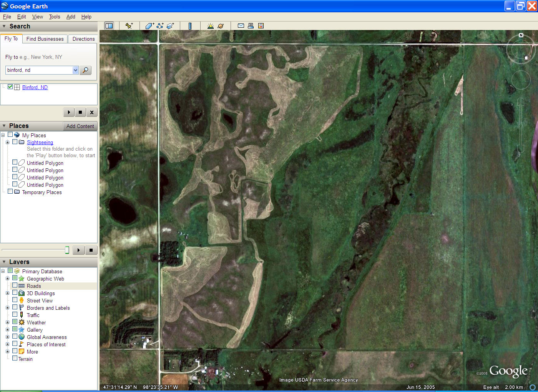The image size is (538, 392).
Task: Expand the Global Awareness layer group
Action: tap(7, 337)
